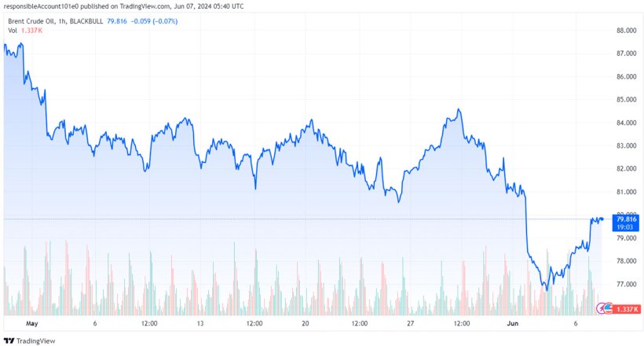
Task: Click the 13 date marker on time axis
Action: 199,323
